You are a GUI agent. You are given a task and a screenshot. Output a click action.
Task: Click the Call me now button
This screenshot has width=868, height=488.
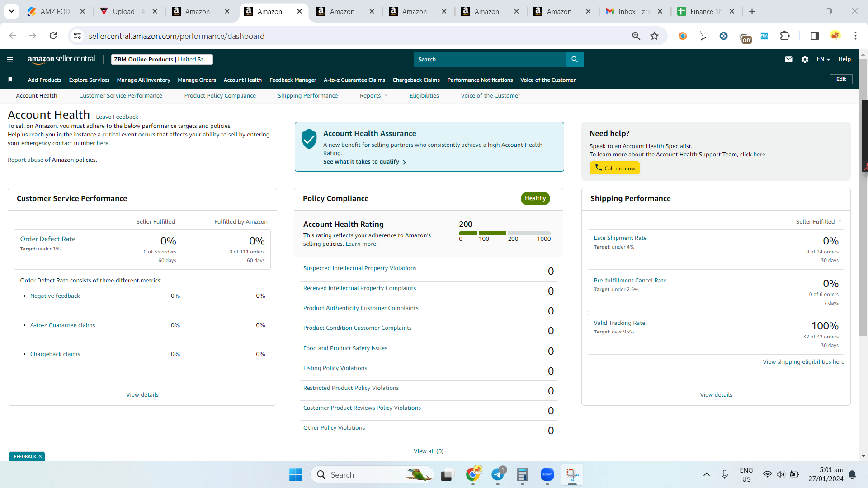pyautogui.click(x=615, y=168)
